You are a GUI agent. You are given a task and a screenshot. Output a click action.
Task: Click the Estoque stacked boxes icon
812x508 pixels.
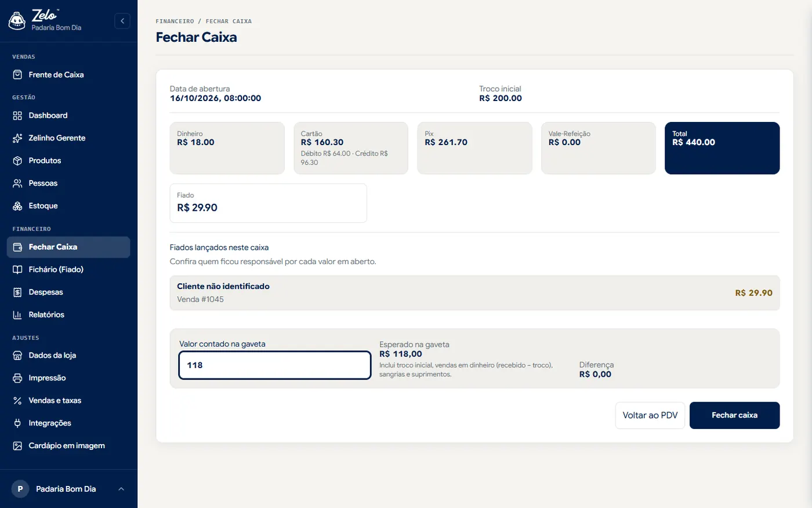click(x=17, y=206)
